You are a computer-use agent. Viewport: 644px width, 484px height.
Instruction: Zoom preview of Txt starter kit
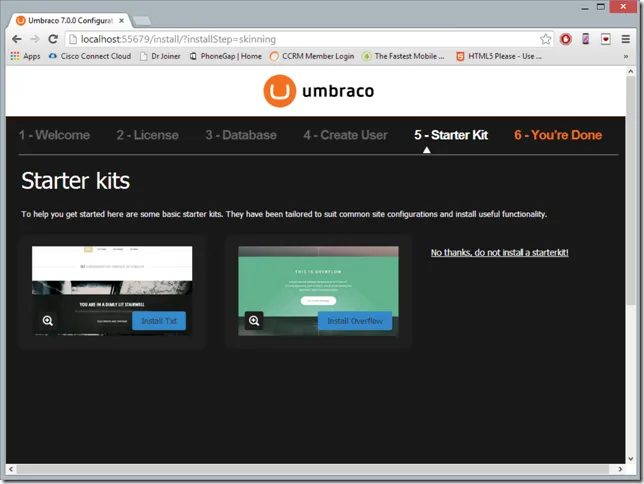coord(48,320)
